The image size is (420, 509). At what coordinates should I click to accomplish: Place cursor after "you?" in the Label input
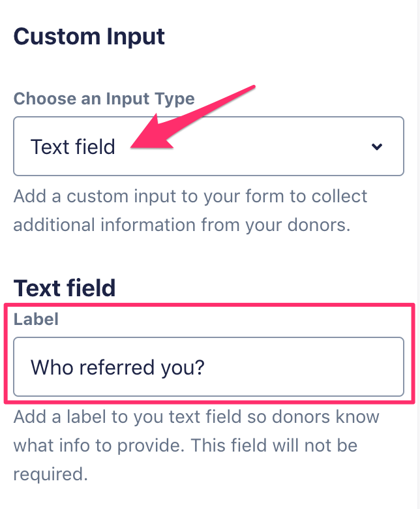(x=206, y=367)
